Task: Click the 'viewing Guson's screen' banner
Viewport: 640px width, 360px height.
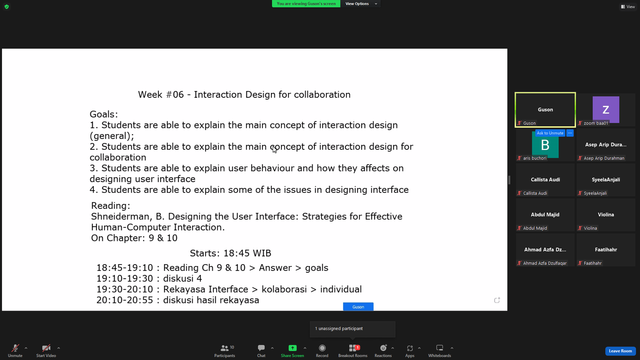Action: [x=306, y=4]
